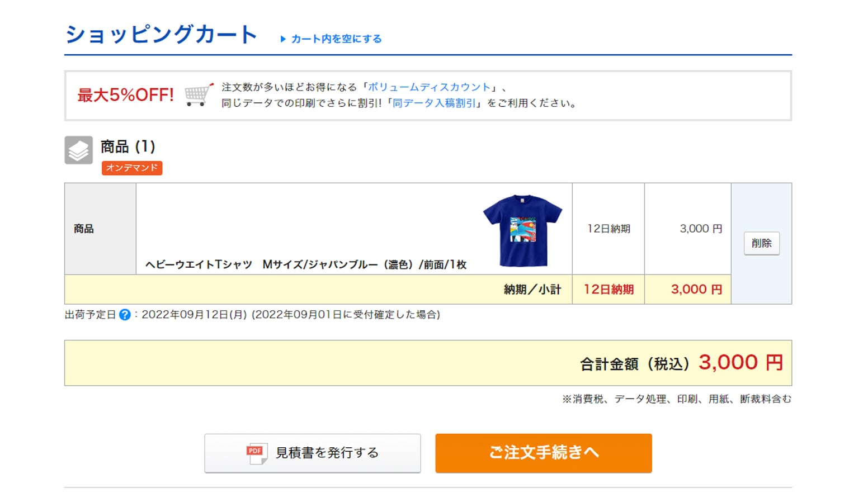Empty the cart via カート内を空にする link
Image resolution: width=868 pixels, height=502 pixels.
[x=336, y=39]
